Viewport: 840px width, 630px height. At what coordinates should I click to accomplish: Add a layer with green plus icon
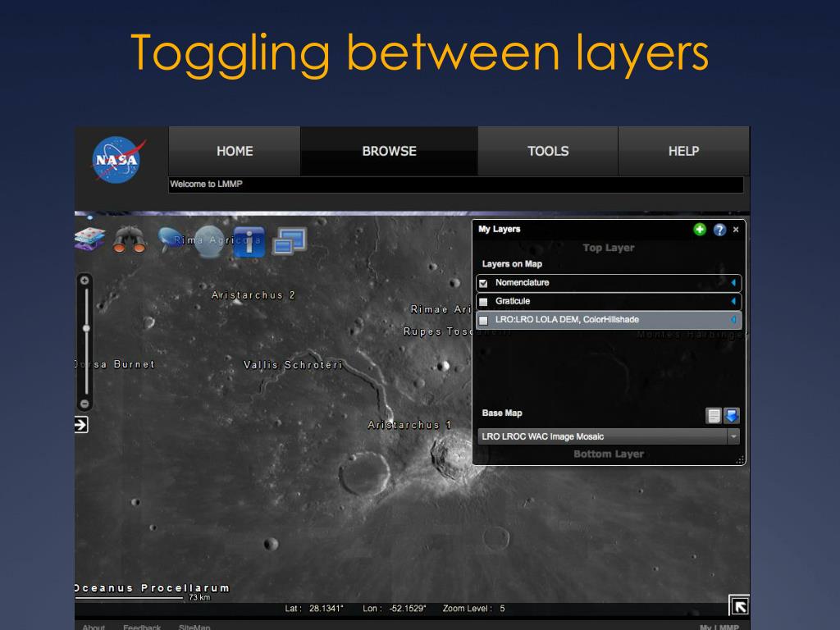click(x=700, y=230)
